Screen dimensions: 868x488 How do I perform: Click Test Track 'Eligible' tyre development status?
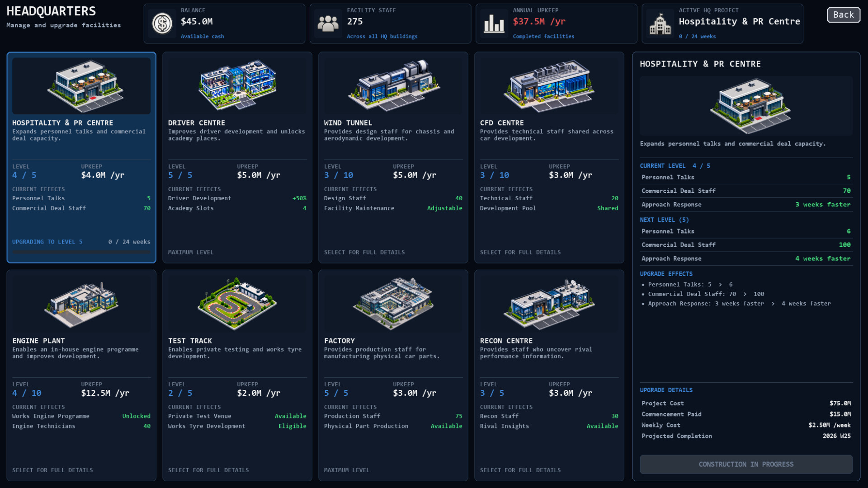[x=292, y=426]
